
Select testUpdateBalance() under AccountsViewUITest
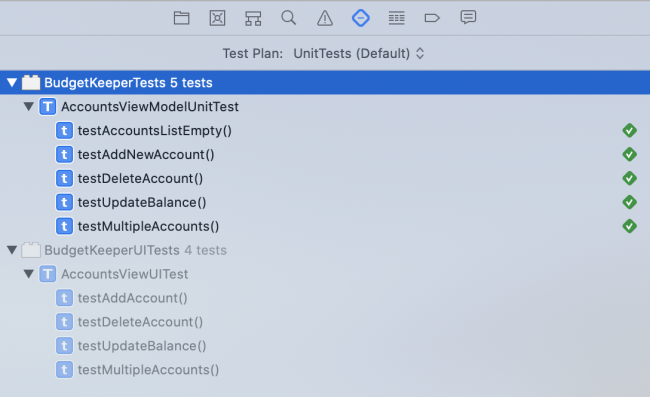point(325,346)
